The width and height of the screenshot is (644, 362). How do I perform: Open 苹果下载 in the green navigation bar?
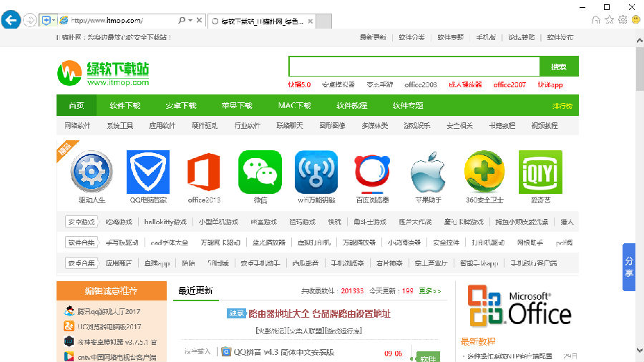[237, 105]
